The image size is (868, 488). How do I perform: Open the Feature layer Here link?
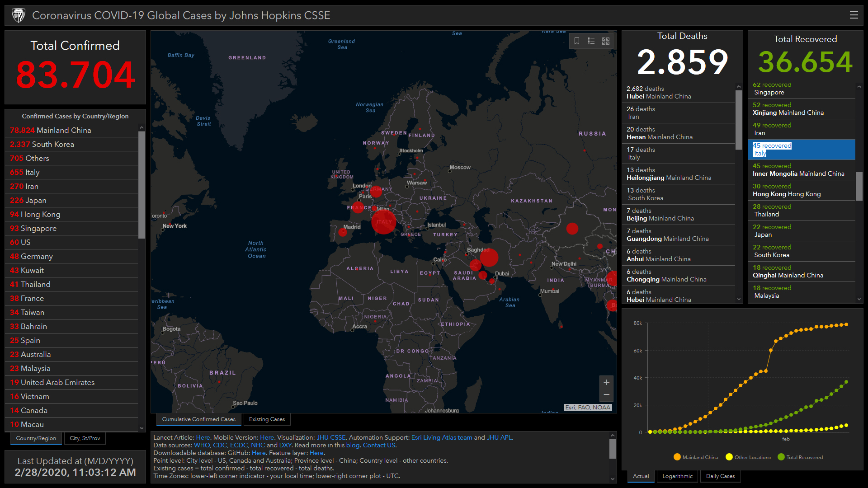pos(316,453)
